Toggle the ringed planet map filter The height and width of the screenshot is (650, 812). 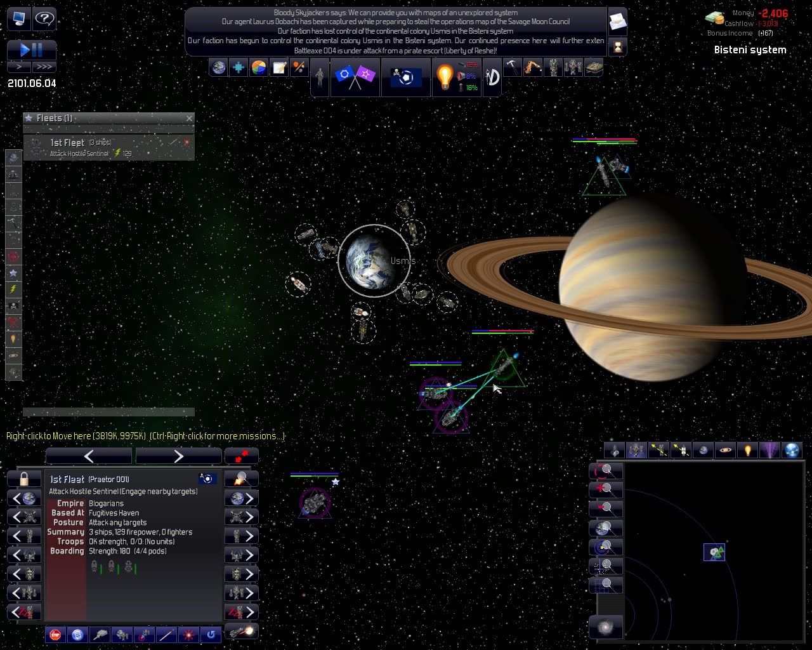726,450
